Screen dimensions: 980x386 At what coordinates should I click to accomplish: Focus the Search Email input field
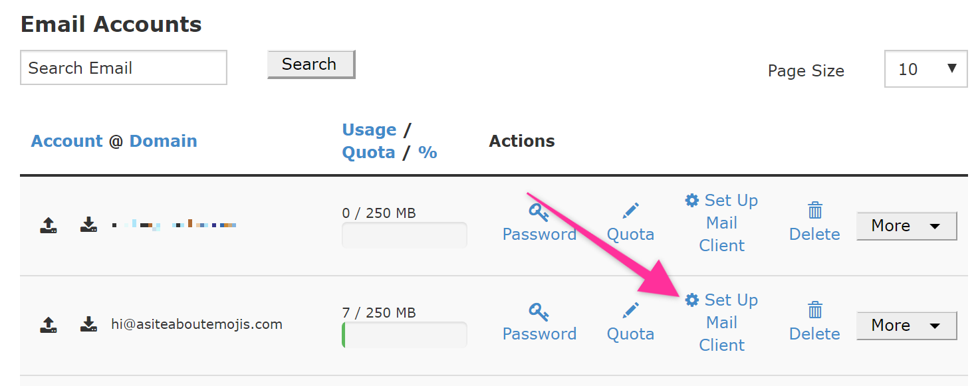click(x=123, y=68)
